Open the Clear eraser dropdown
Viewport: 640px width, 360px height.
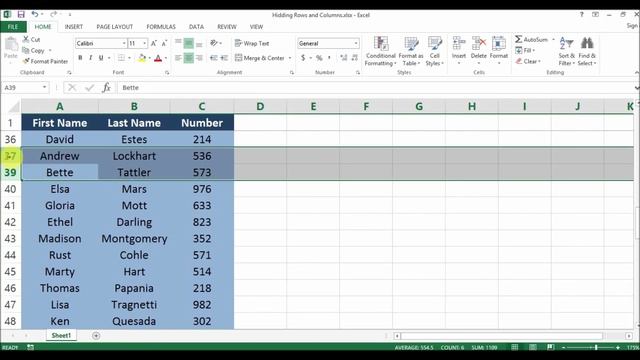[x=527, y=61]
